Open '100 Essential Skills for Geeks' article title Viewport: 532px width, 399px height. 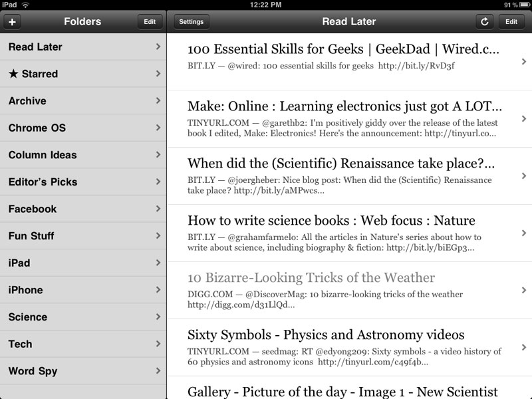click(x=343, y=49)
